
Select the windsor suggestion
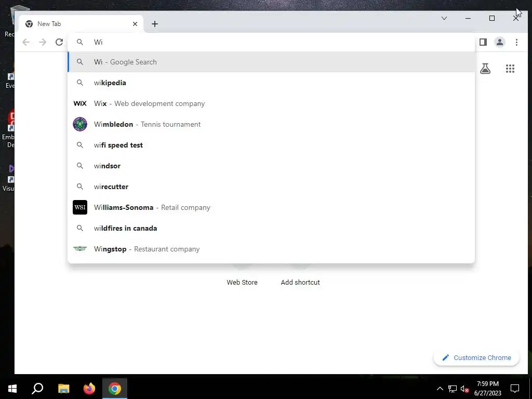(x=271, y=166)
